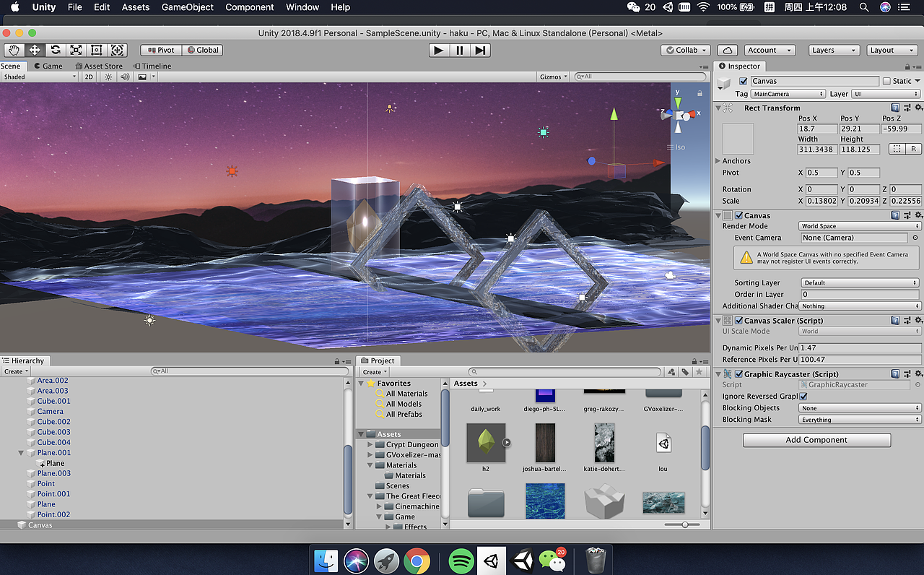This screenshot has width=924, height=575.
Task: Collapse the Plane.001 hierarchy item
Action: pos(20,452)
